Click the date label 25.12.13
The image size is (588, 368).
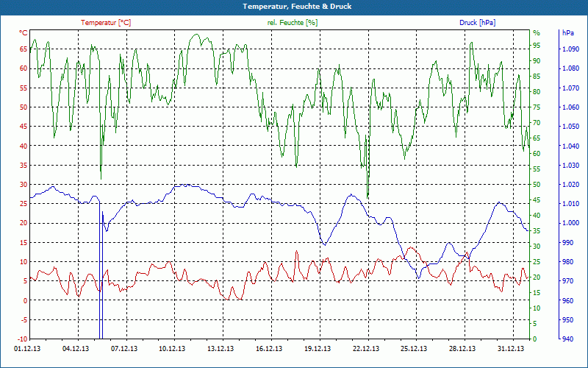point(414,349)
